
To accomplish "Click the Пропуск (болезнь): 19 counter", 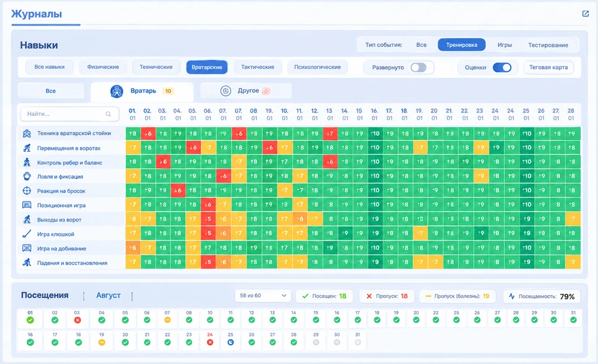I will tap(457, 296).
